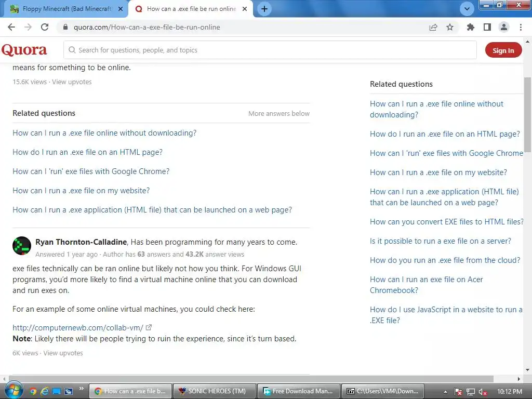532x399 pixels.
Task: Click the address bar URL
Action: [147, 27]
